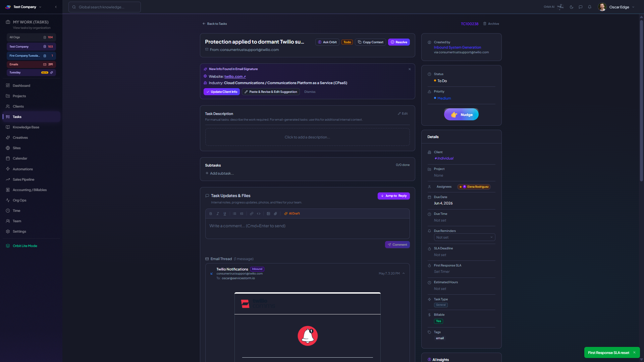Open Sales Pipeline from the sidebar
The width and height of the screenshot is (644, 362).
(x=31, y=179)
